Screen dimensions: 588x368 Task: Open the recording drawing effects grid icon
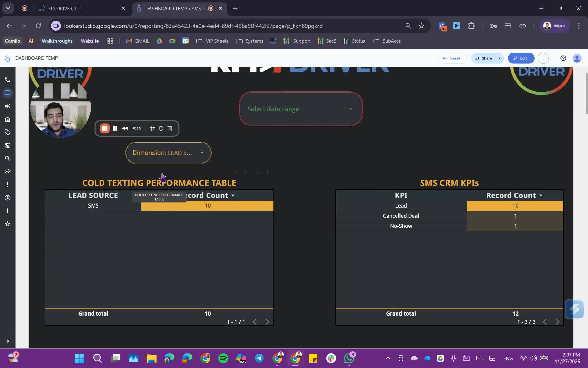[152, 128]
